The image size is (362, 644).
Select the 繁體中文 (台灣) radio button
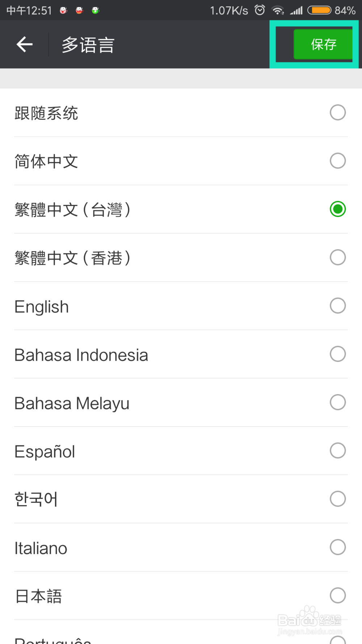[x=337, y=209]
